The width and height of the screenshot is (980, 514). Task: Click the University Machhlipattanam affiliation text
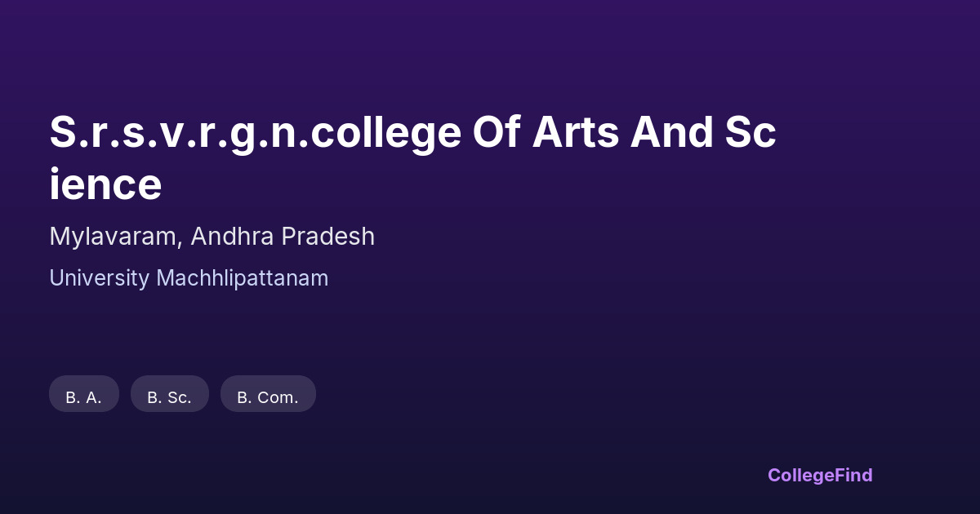(189, 278)
